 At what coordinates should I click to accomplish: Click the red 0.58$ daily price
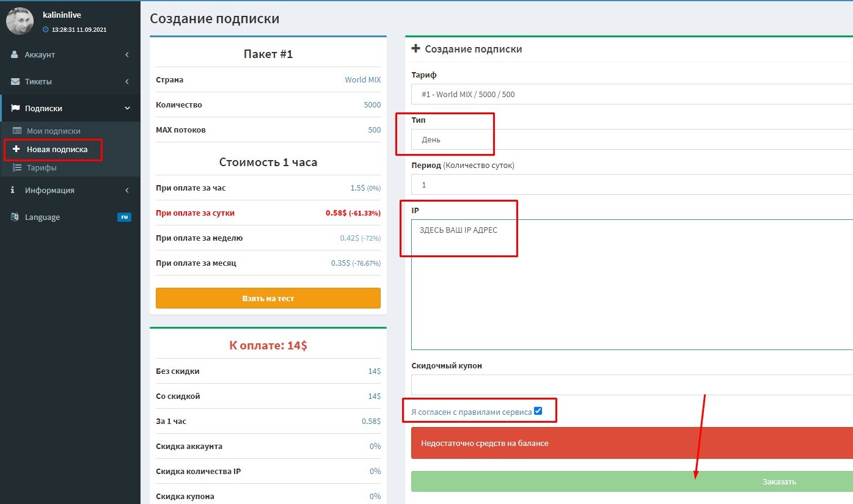353,213
